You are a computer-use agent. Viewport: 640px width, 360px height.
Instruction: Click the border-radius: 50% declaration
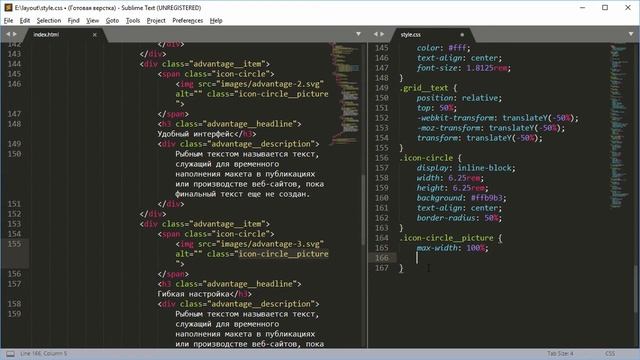pos(459,218)
